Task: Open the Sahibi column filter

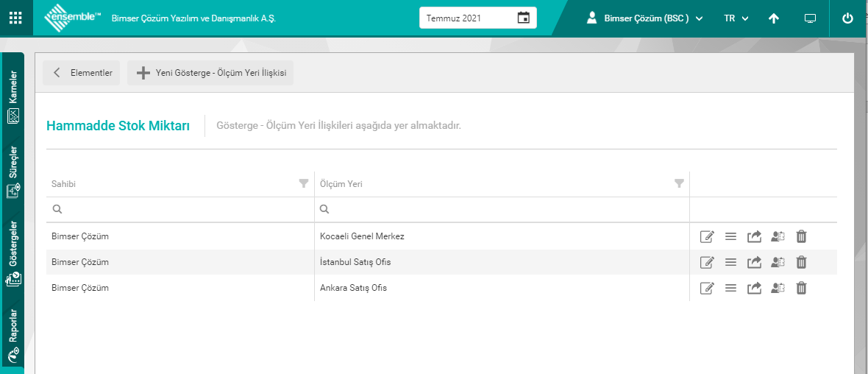Action: coord(304,184)
